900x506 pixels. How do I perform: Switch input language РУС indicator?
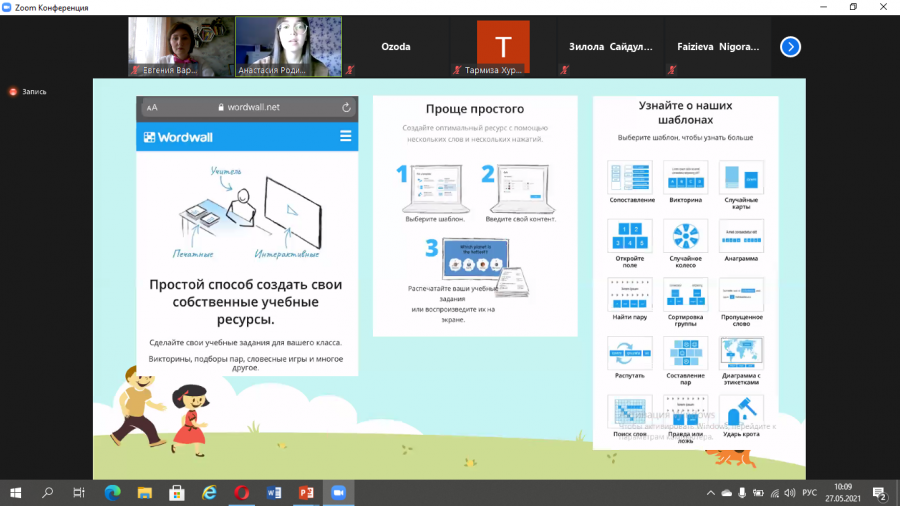click(809, 493)
